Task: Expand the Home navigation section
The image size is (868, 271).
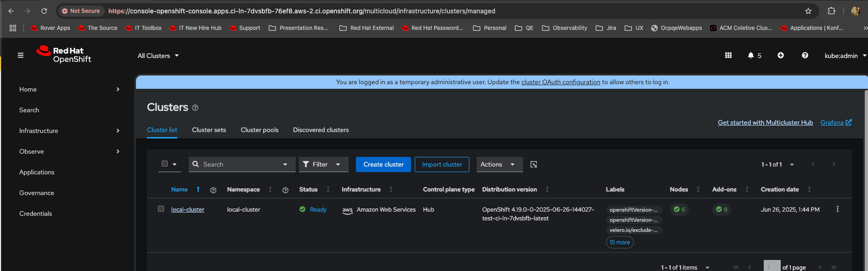Action: (69, 89)
